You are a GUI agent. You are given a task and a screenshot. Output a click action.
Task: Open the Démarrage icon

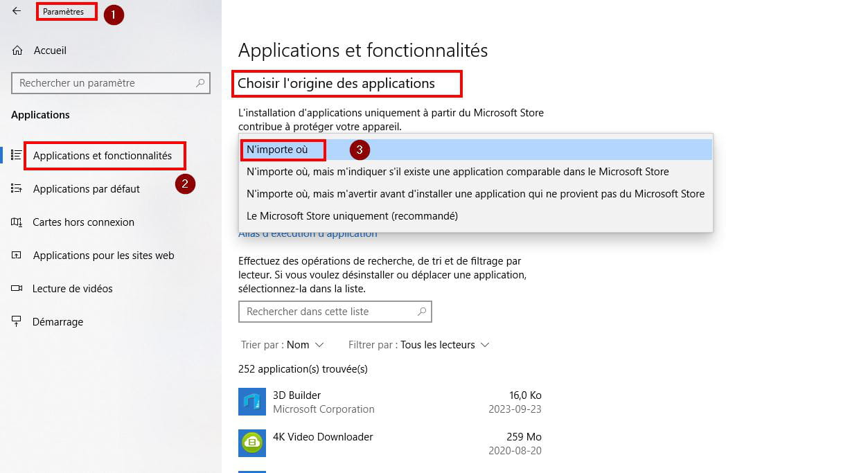pos(17,322)
